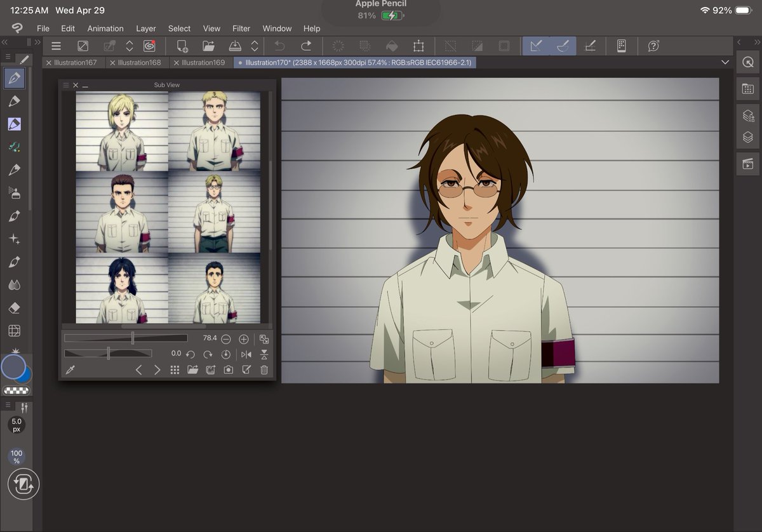The image size is (762, 532).
Task: Open the Layer palette icon on right
Action: tap(748, 137)
